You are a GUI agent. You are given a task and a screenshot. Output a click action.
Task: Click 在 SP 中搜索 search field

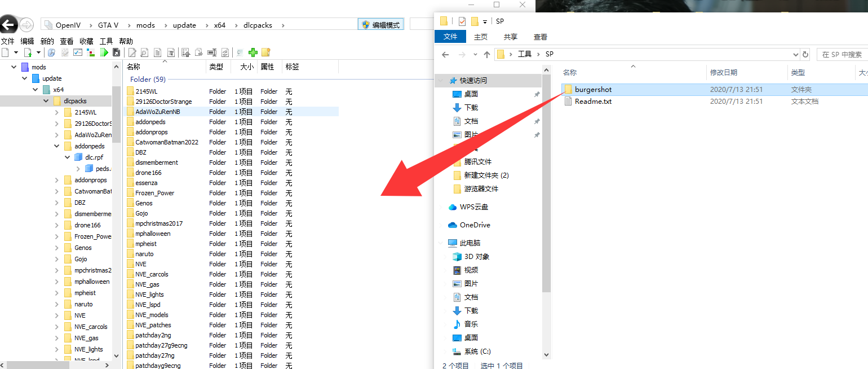click(x=842, y=54)
